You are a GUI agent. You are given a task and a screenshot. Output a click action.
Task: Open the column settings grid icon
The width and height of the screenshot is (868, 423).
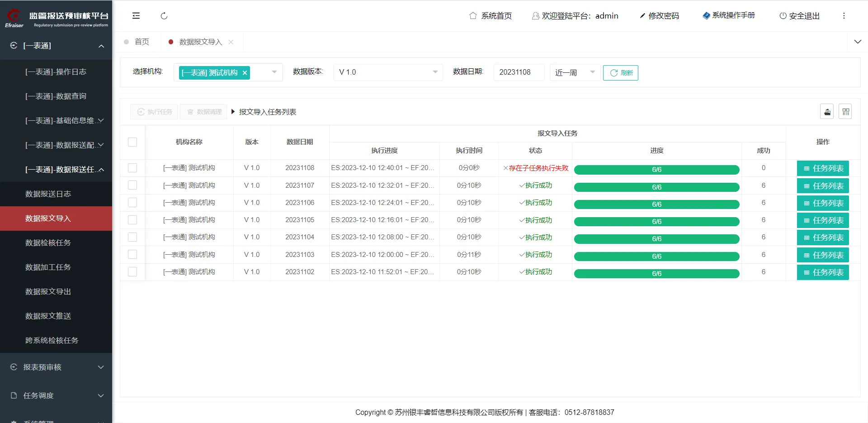point(845,112)
